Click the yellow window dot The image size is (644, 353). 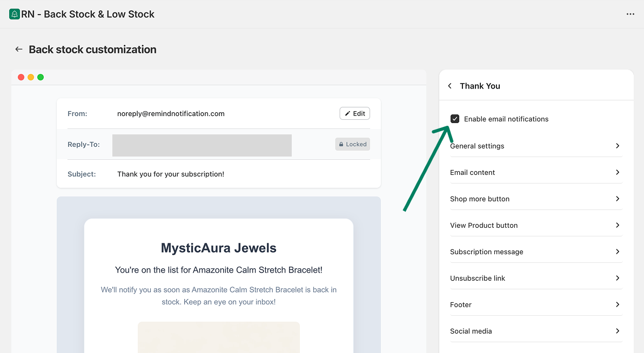31,77
